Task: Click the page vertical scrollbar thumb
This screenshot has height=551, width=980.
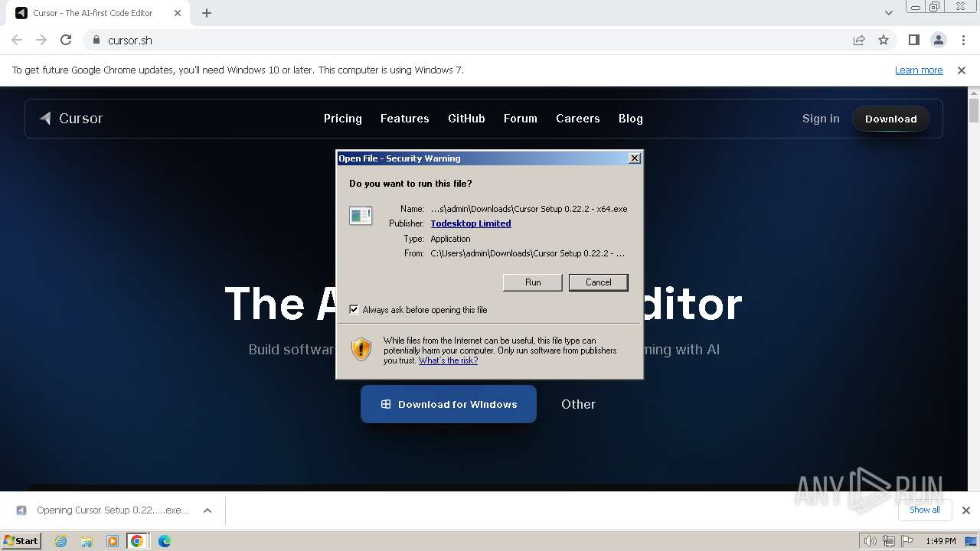Action: [974, 111]
